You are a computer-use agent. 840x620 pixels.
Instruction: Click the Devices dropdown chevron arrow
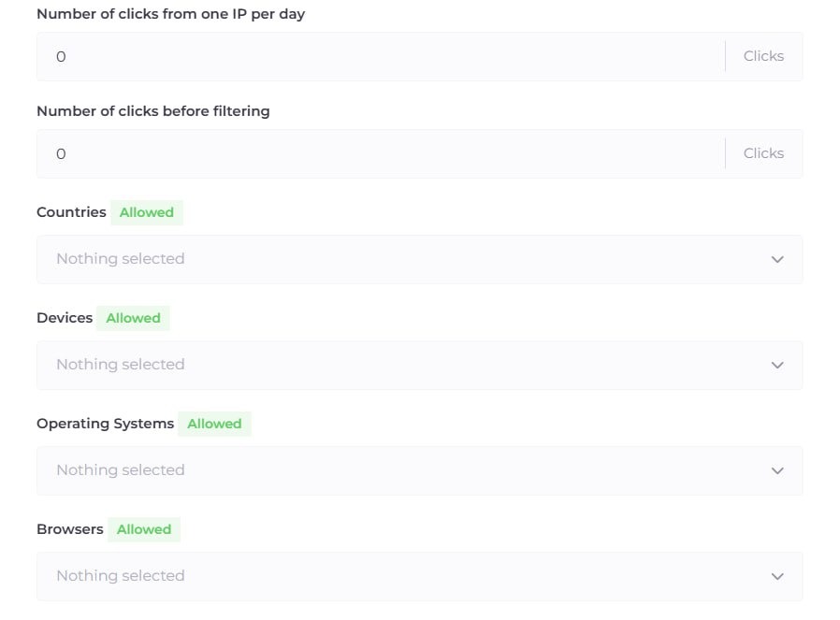click(x=777, y=365)
